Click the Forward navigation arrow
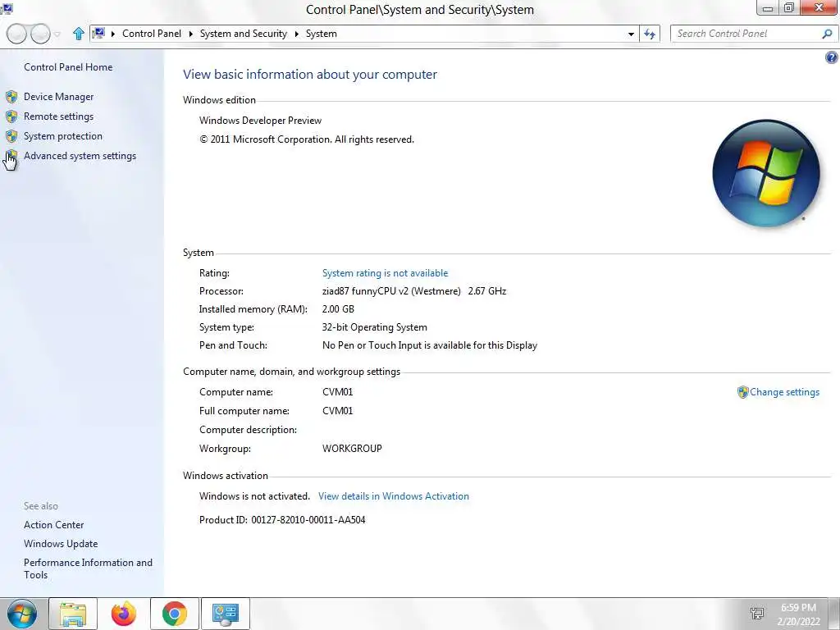The image size is (840, 630). point(40,34)
